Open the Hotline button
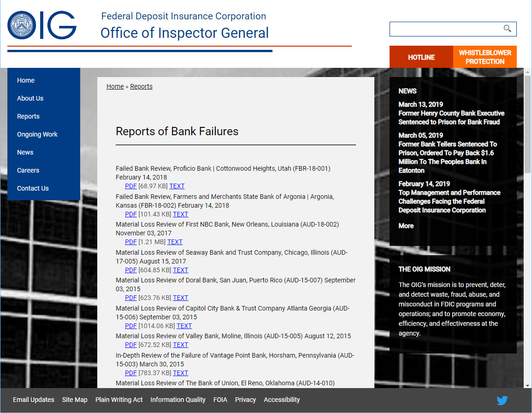The height and width of the screenshot is (413, 532). (421, 57)
